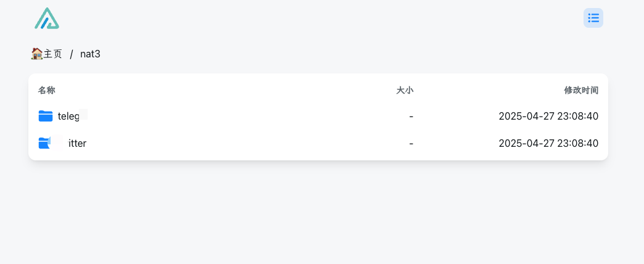Click the size dash in teleg row
Image resolution: width=644 pixels, height=264 pixels.
(x=411, y=116)
